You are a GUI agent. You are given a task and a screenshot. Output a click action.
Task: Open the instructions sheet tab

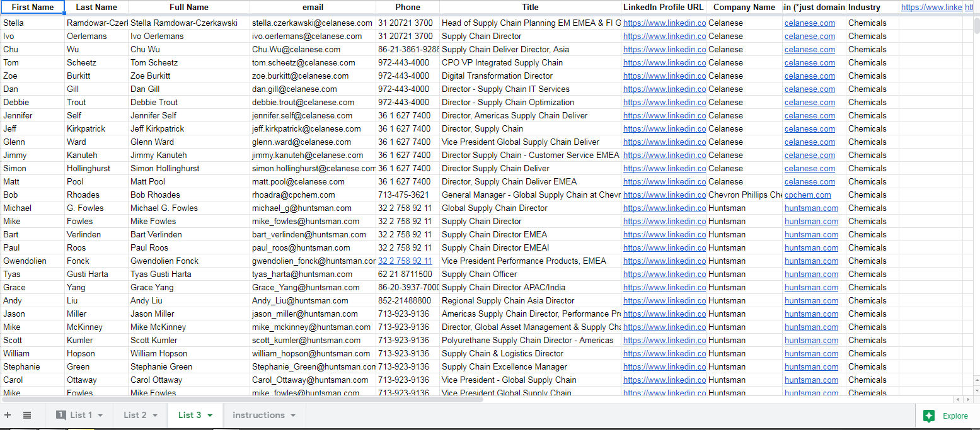[258, 415]
